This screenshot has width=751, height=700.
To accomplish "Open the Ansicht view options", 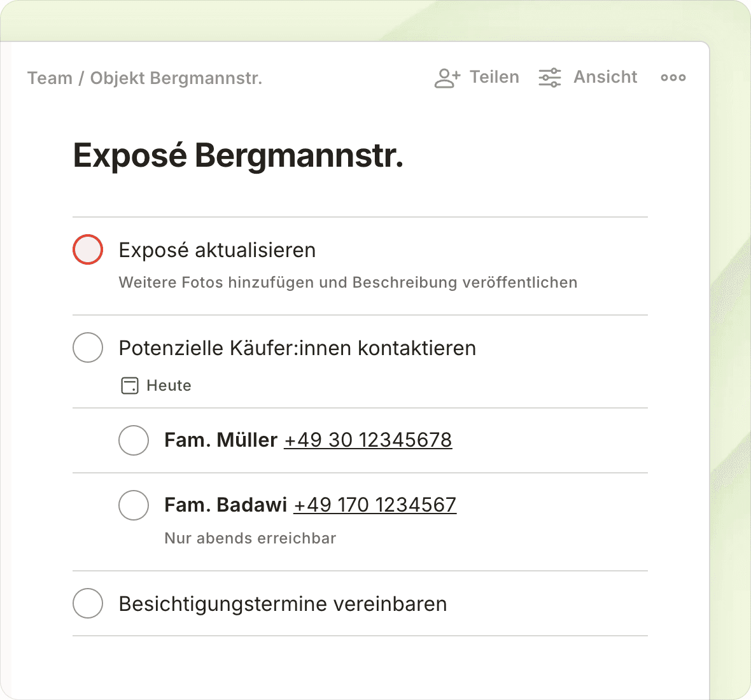I will coord(605,77).
